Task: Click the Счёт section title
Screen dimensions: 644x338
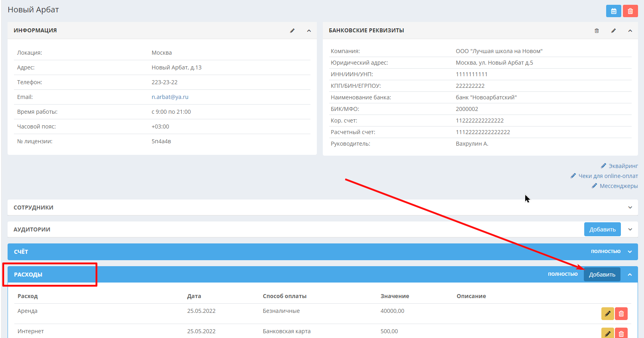Action: coord(21,252)
